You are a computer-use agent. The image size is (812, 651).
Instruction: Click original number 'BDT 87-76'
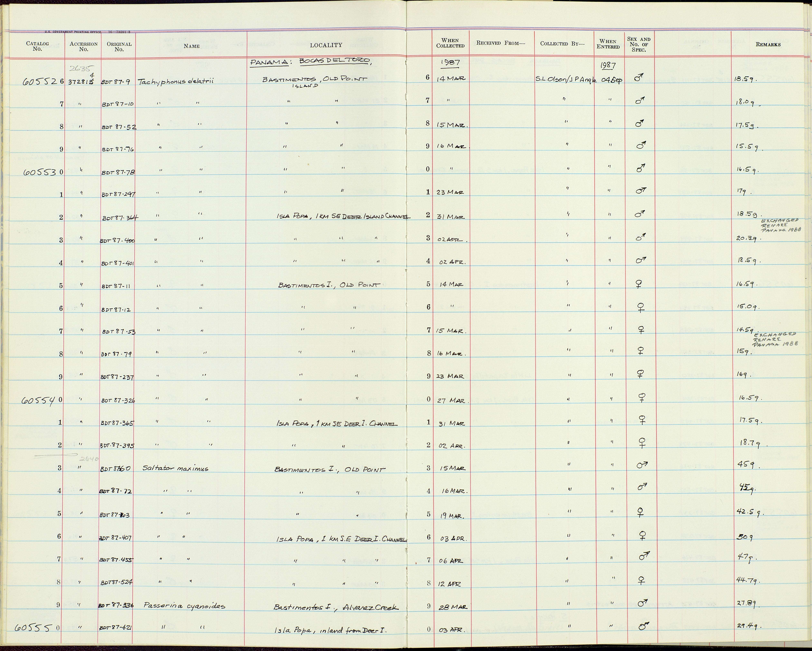coord(118,150)
